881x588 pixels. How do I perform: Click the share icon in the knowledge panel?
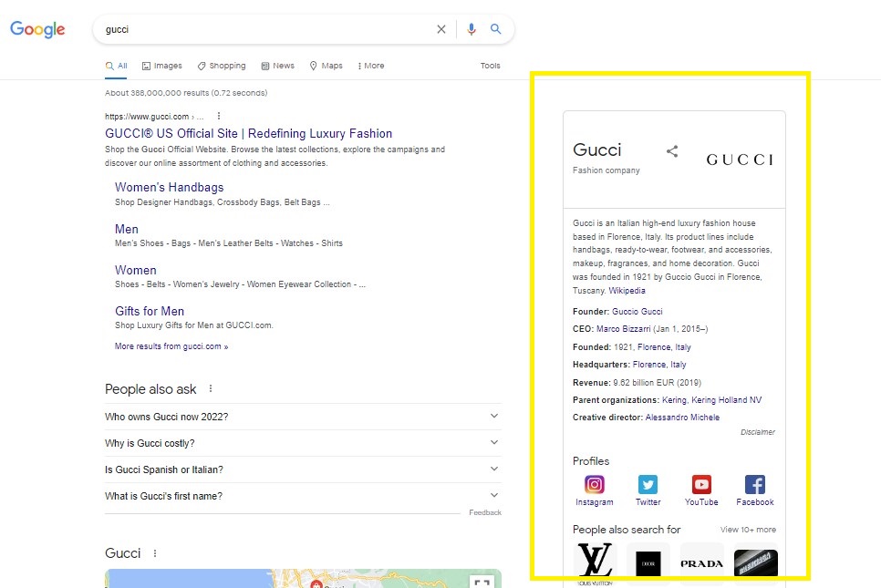(672, 151)
